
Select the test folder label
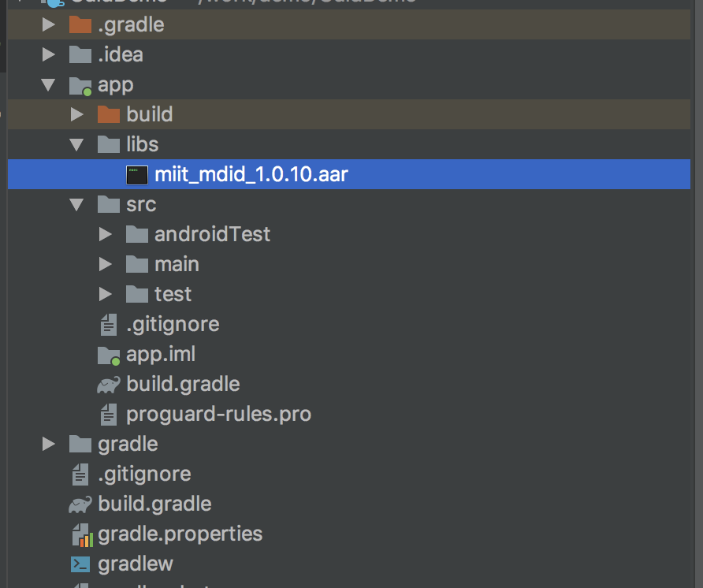173,294
